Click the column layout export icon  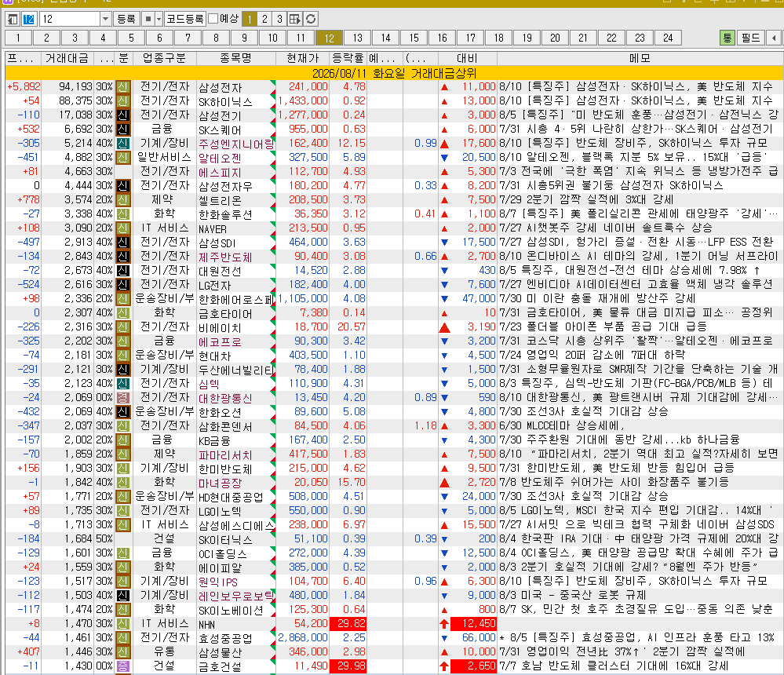(295, 19)
